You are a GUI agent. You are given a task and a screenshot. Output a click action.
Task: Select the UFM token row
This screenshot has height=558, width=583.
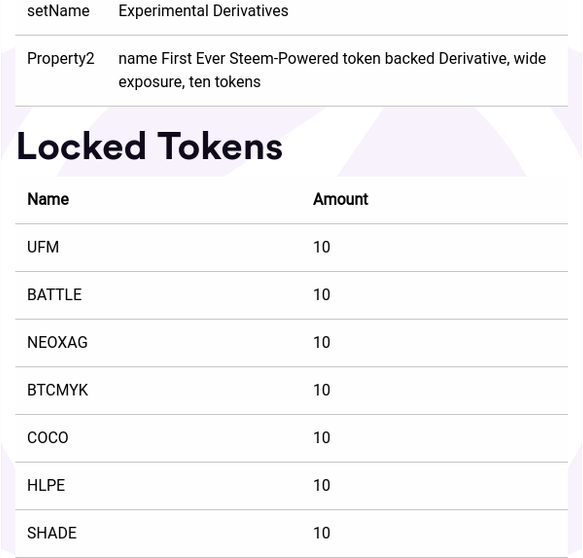(292, 248)
